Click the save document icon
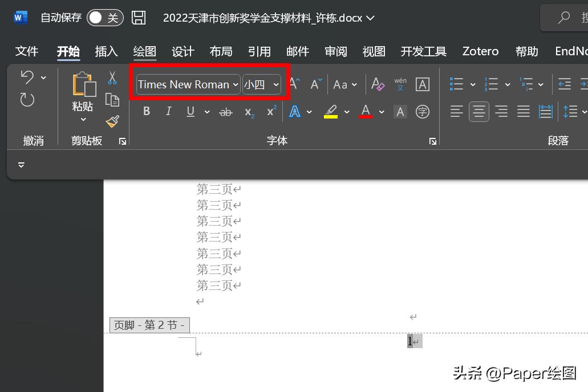 coord(138,18)
